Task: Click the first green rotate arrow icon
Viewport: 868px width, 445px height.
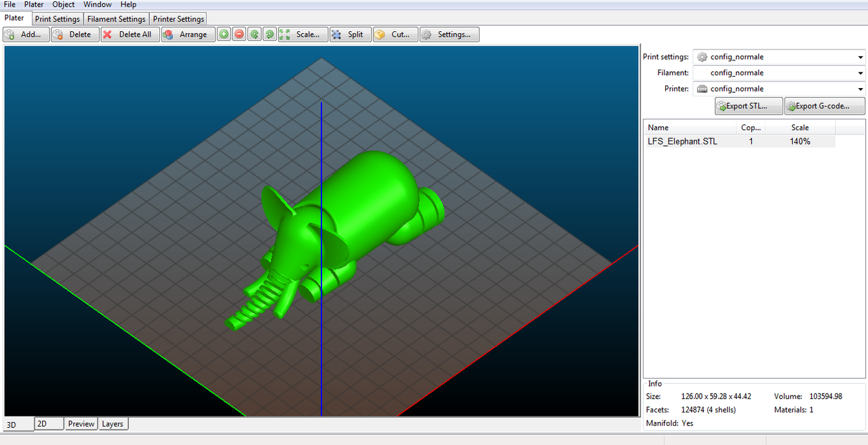Action: point(254,35)
